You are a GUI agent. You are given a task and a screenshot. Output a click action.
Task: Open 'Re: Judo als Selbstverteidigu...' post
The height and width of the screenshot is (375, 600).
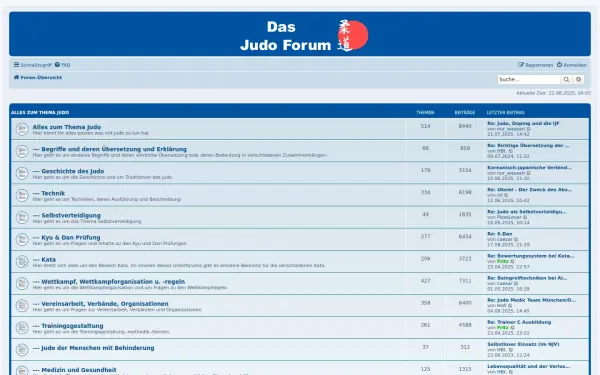coord(527,212)
